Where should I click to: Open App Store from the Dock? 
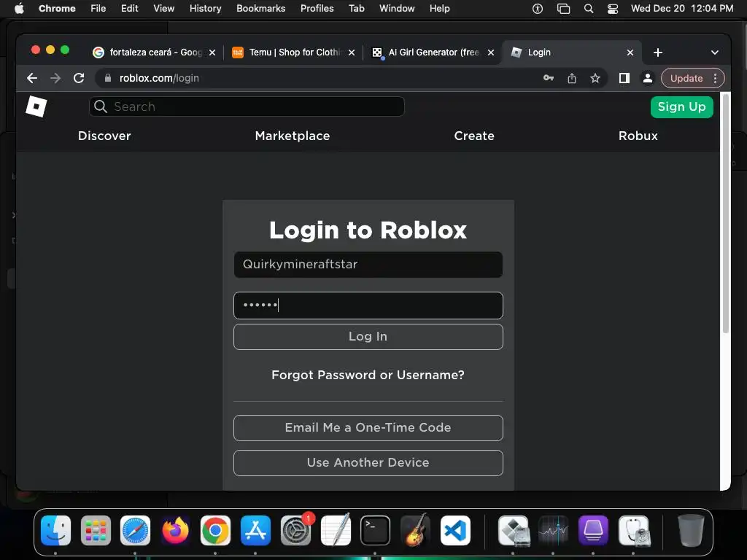pos(255,530)
